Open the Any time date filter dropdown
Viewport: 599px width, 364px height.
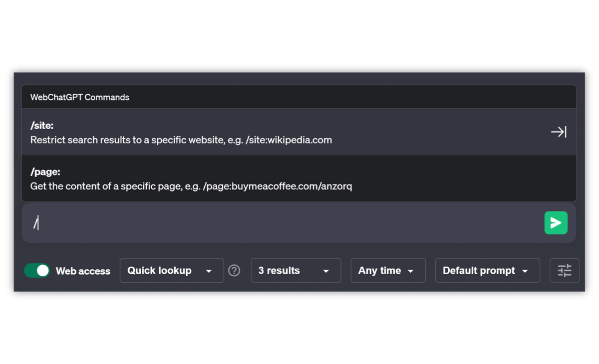pyautogui.click(x=388, y=271)
